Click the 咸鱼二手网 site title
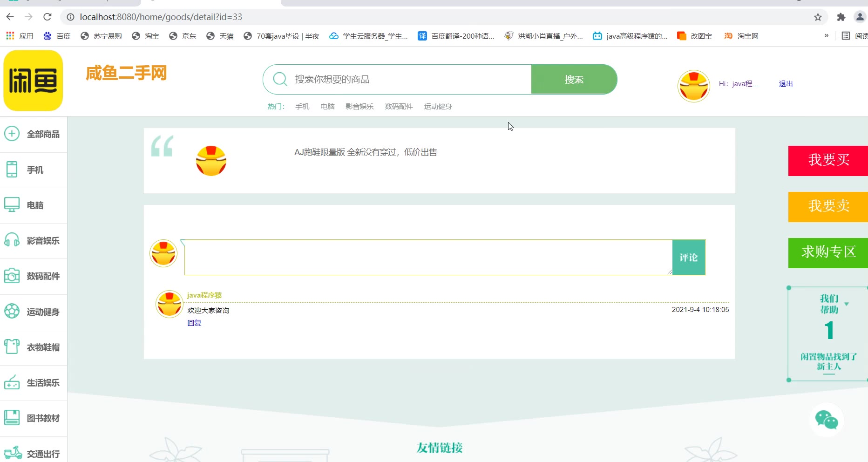Image resolution: width=868 pixels, height=462 pixels. click(126, 73)
